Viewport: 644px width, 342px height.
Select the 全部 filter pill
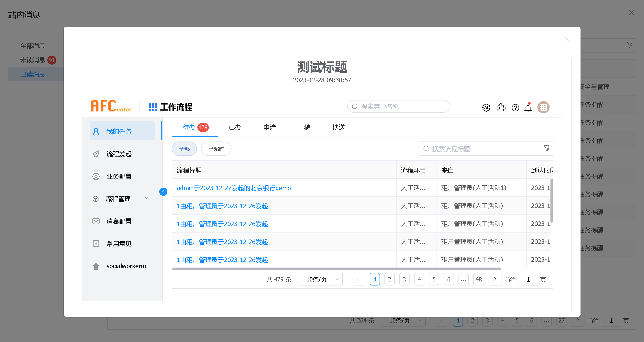[184, 149]
